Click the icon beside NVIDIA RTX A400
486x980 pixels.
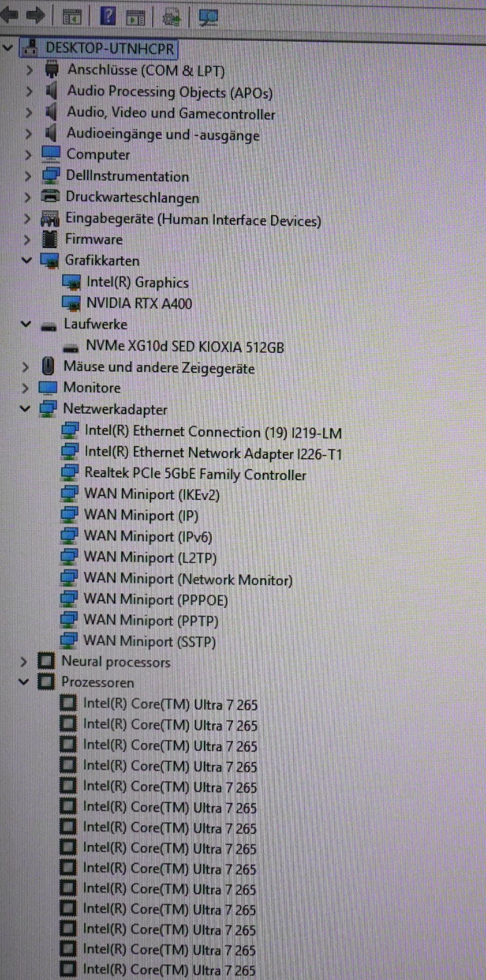click(x=72, y=303)
